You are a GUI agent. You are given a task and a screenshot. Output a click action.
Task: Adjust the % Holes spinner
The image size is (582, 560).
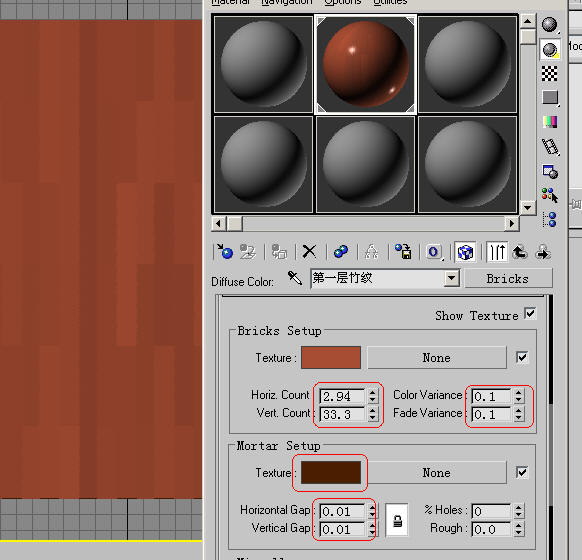tap(519, 511)
